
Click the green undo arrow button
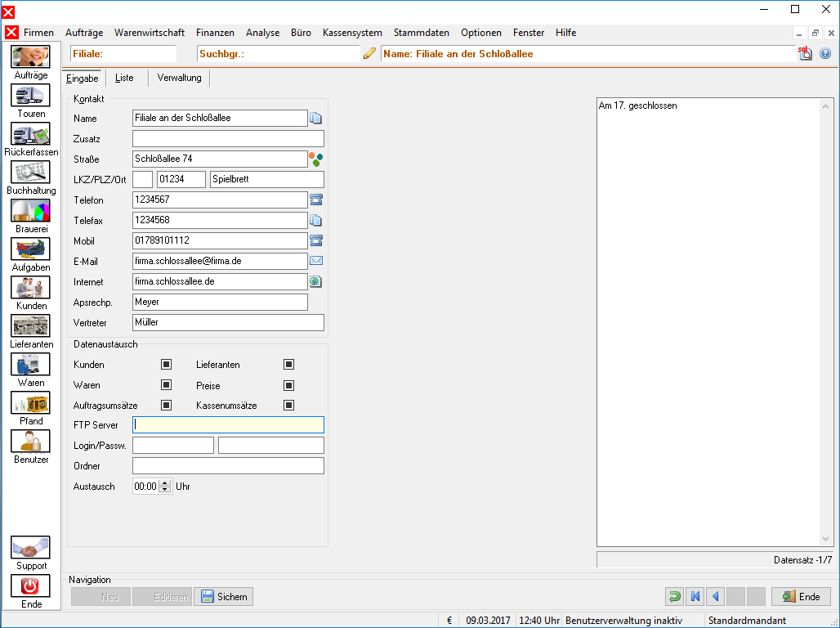(x=674, y=596)
